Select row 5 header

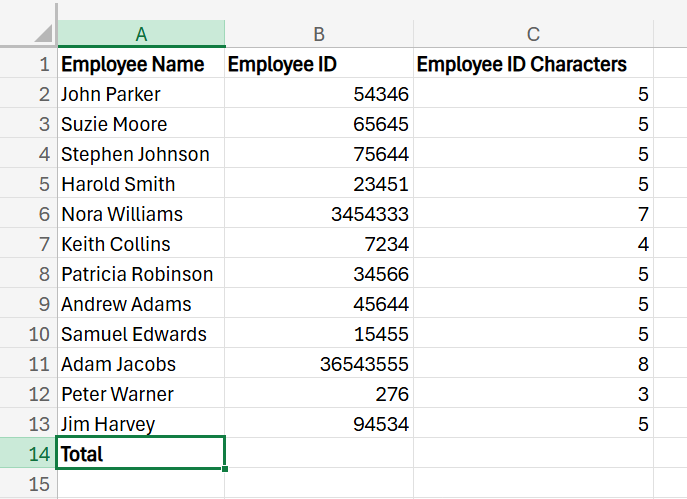tap(28, 184)
